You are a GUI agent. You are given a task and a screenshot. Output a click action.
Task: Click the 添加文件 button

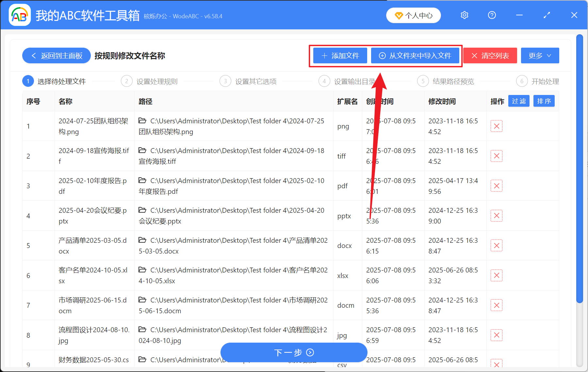click(340, 55)
